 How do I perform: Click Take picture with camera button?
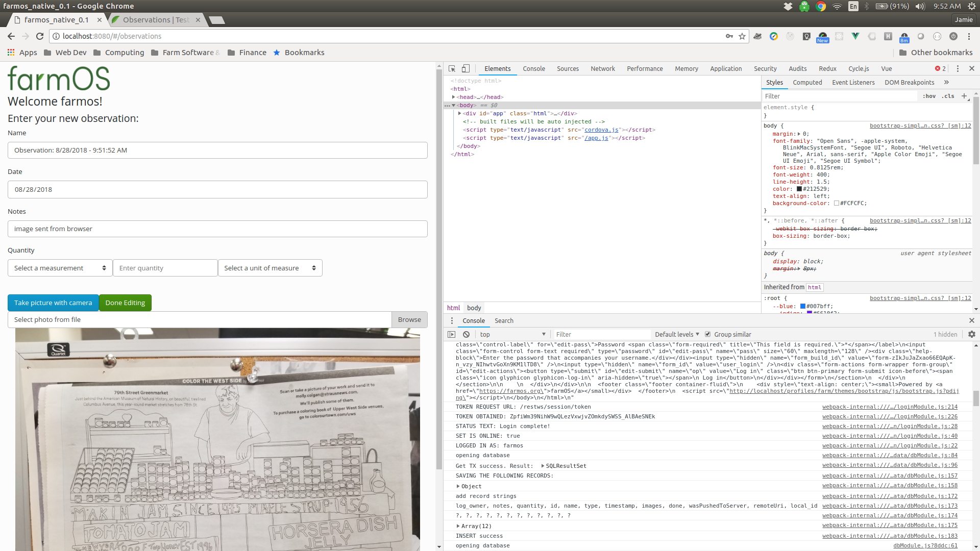coord(53,303)
